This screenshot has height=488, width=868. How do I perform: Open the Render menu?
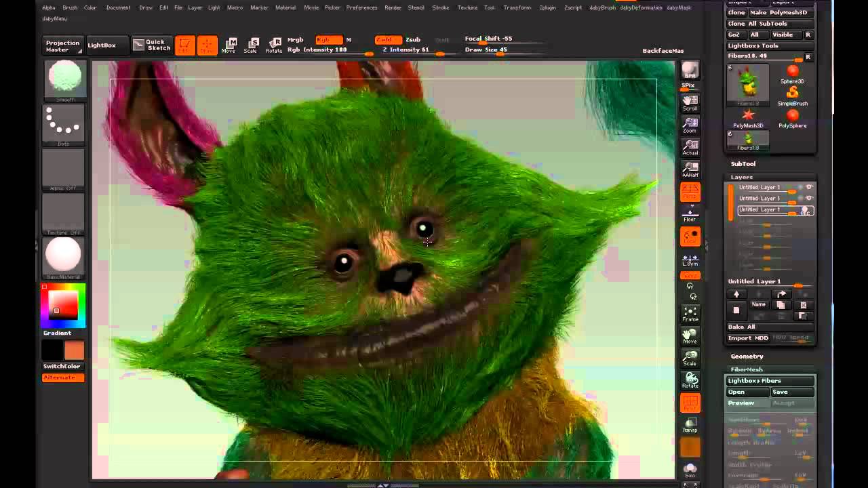click(x=393, y=7)
